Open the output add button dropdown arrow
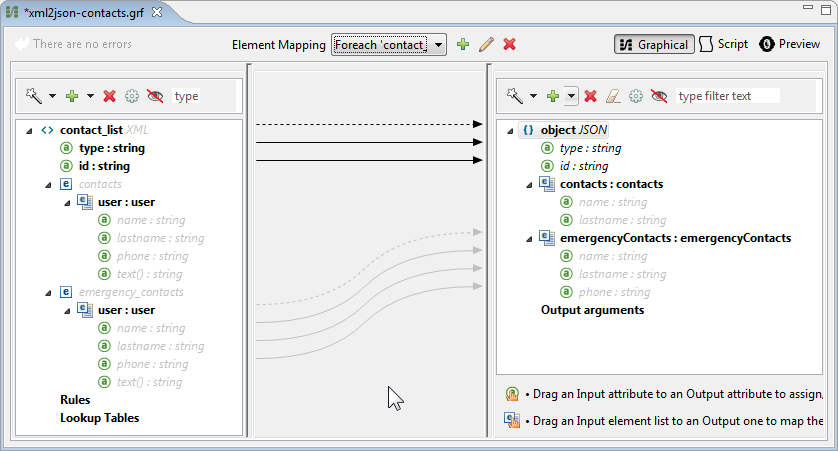The image size is (838, 451). 570,96
